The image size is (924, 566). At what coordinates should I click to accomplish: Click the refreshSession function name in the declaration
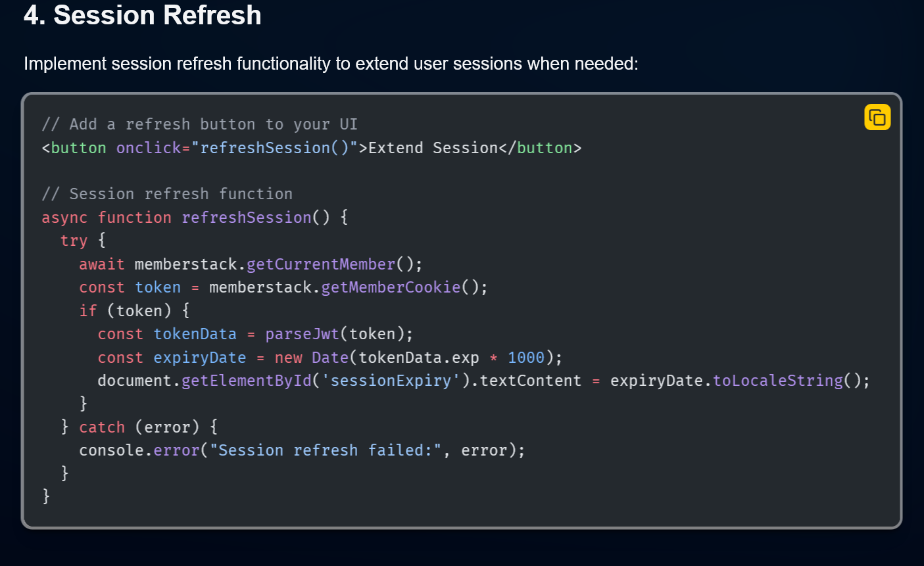pos(247,218)
